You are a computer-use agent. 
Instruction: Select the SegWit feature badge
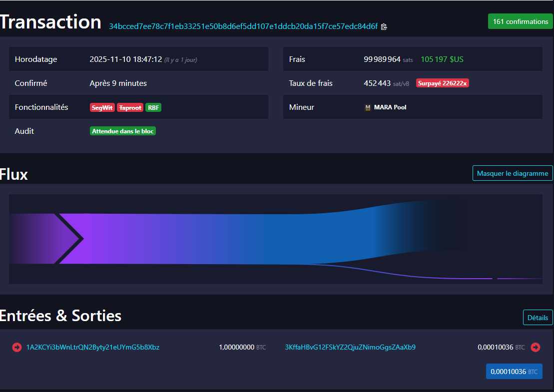coord(102,107)
